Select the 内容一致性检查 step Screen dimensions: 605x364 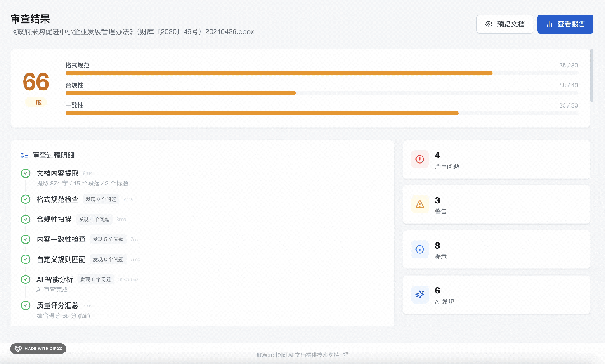click(61, 239)
